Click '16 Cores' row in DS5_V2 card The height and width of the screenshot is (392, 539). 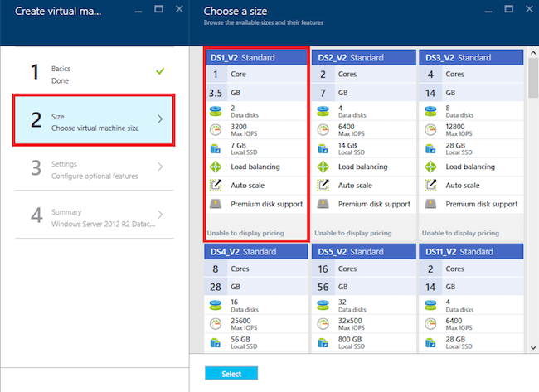point(364,269)
